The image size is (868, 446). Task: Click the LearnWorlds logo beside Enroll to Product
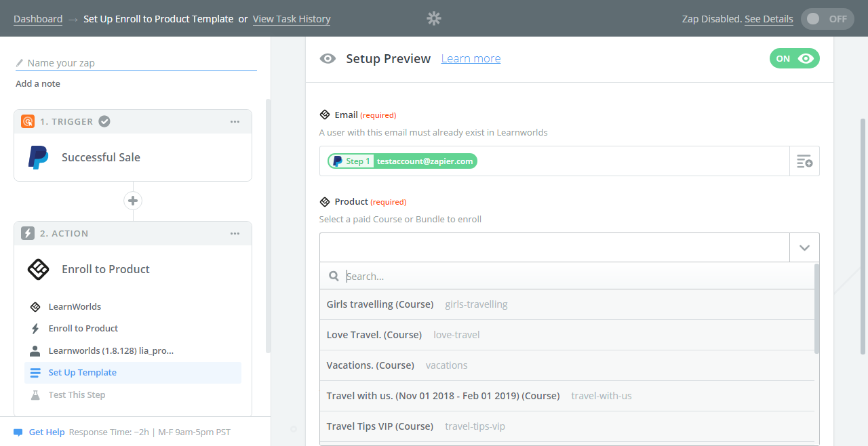coord(38,269)
